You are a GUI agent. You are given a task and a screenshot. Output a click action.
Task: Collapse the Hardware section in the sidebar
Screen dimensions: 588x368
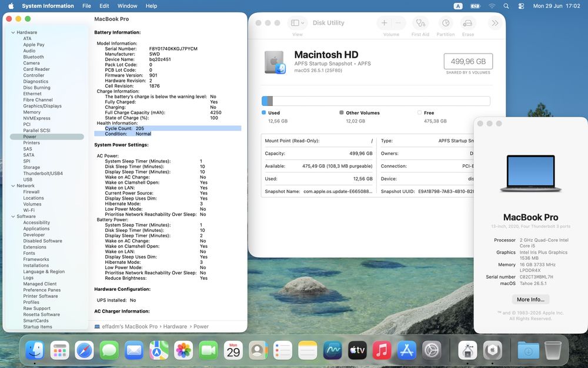[13, 32]
